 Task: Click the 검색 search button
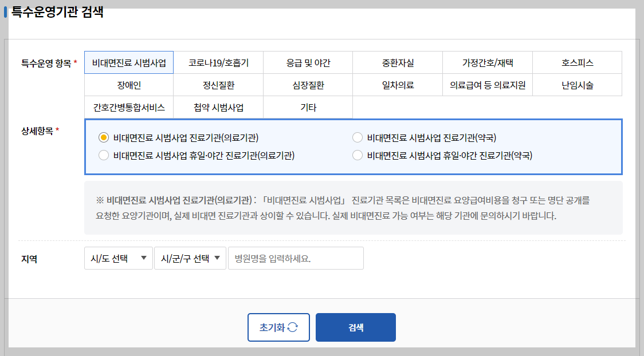click(355, 327)
